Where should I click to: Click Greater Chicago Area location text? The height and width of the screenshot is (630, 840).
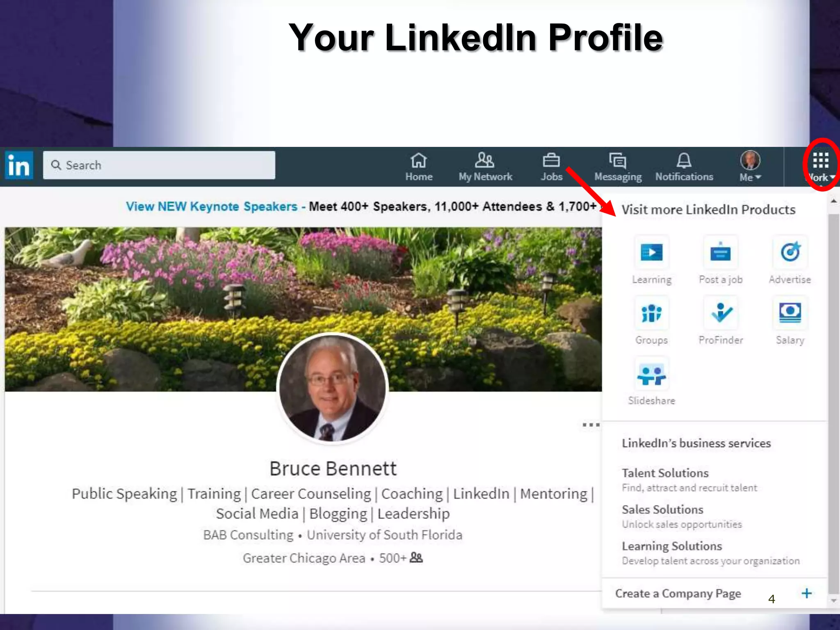pyautogui.click(x=304, y=558)
